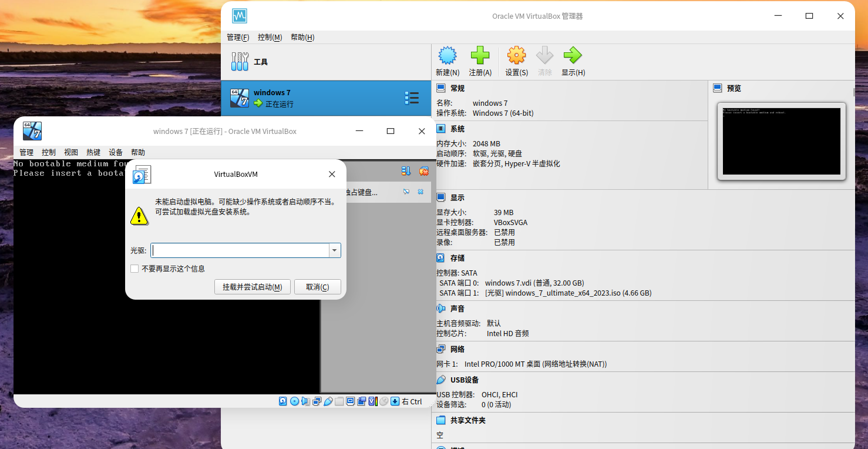Click the 39 MB video memory value
The image size is (868, 449).
pyautogui.click(x=503, y=212)
